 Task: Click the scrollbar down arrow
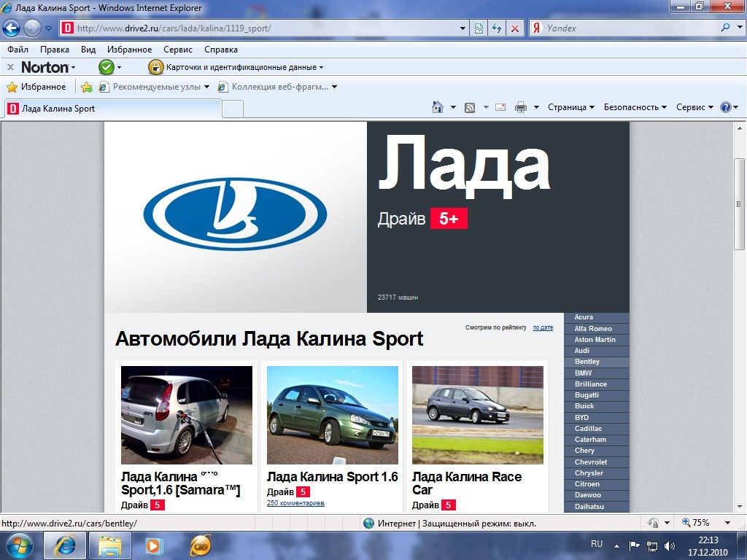[x=740, y=507]
